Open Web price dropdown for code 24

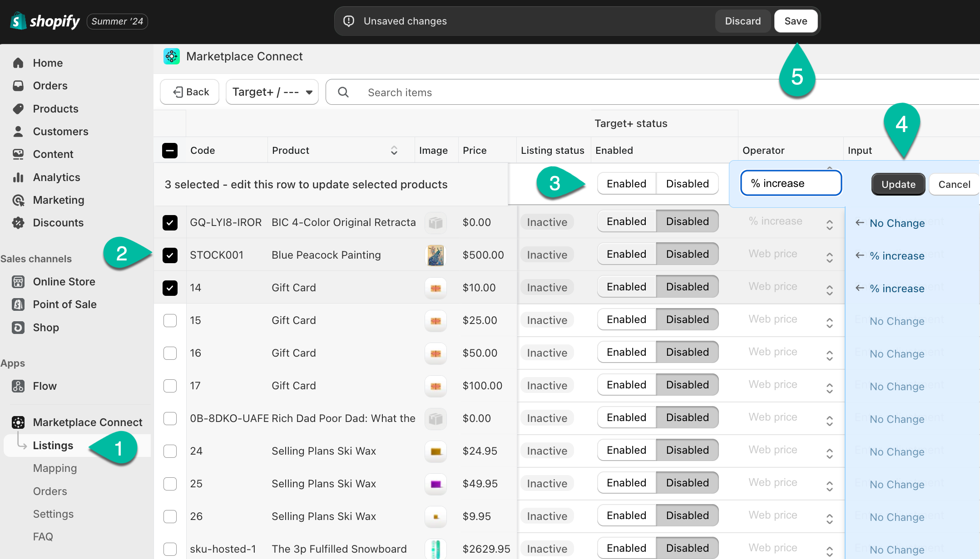click(x=791, y=451)
